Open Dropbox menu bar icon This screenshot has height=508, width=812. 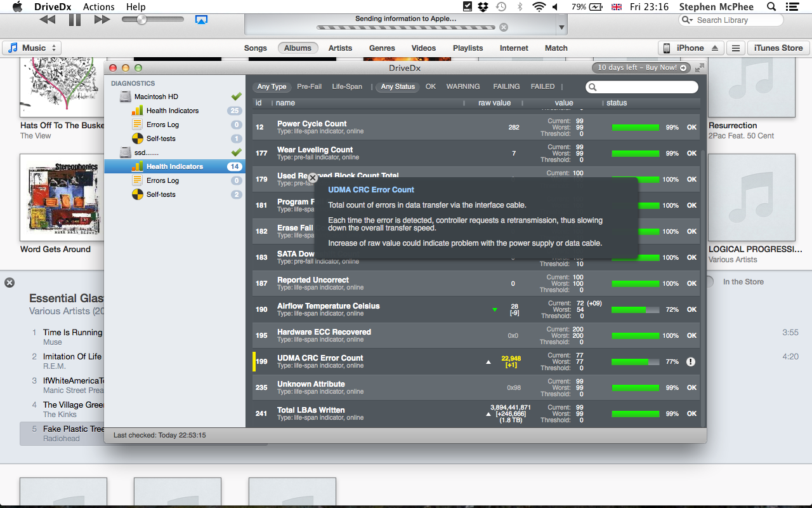483,6
